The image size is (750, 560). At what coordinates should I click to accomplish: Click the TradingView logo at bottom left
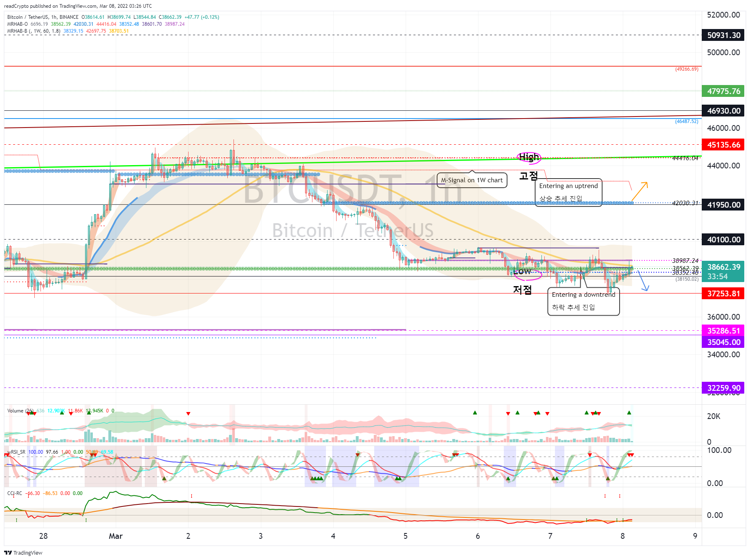click(23, 553)
